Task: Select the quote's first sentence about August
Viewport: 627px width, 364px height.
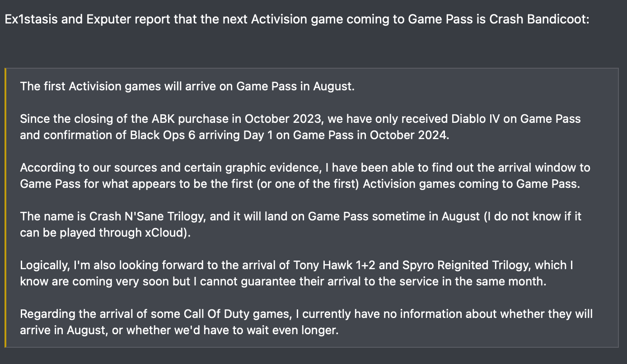Action: coord(187,86)
